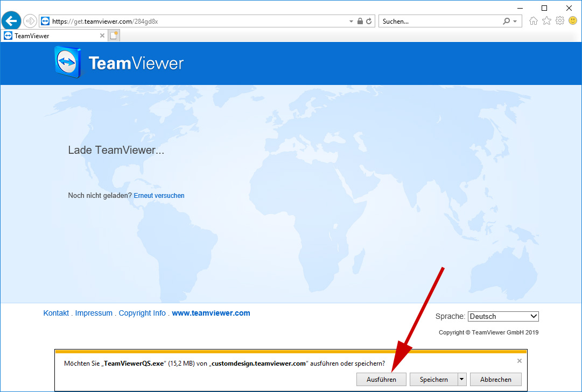The width and height of the screenshot is (582, 392).
Task: Close the browser window
Action: 569,8
